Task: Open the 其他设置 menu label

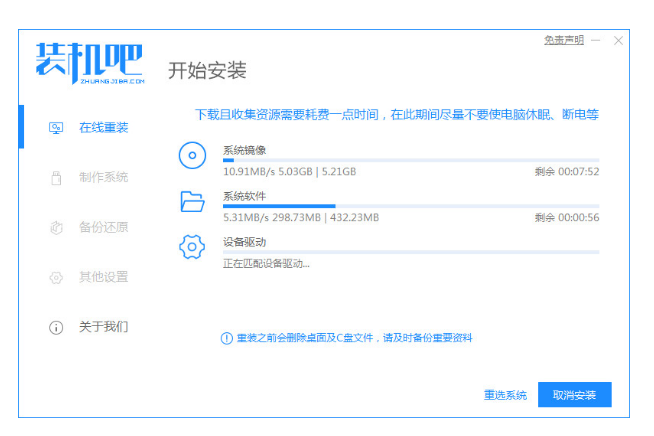Action: (104, 277)
